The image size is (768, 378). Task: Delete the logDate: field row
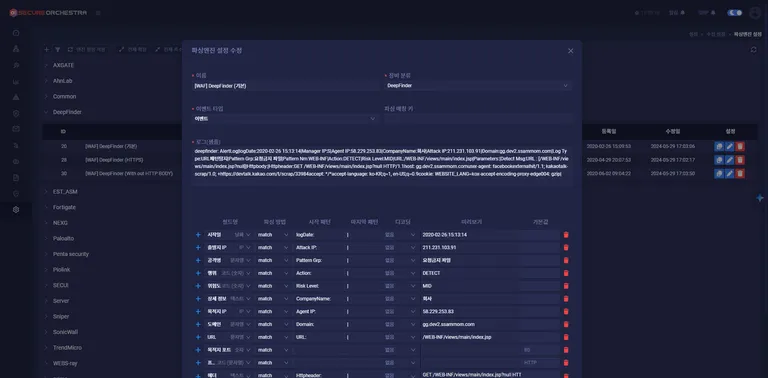(566, 235)
